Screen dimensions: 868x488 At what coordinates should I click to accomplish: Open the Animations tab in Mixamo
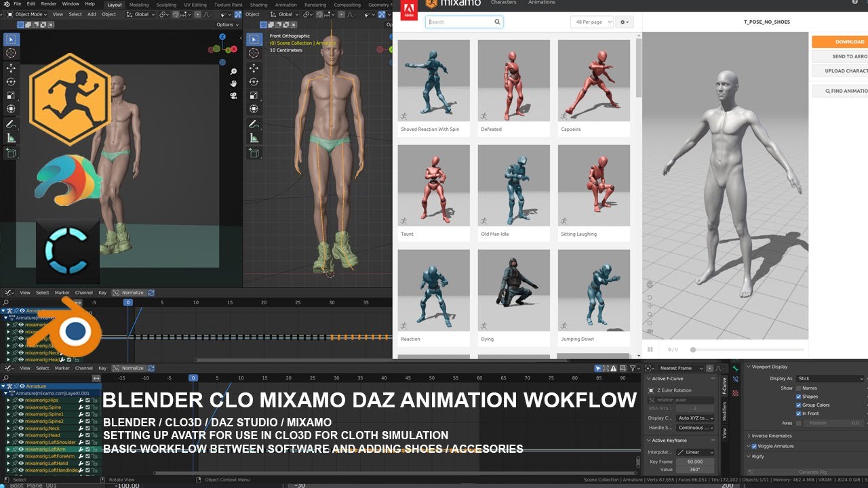(541, 3)
